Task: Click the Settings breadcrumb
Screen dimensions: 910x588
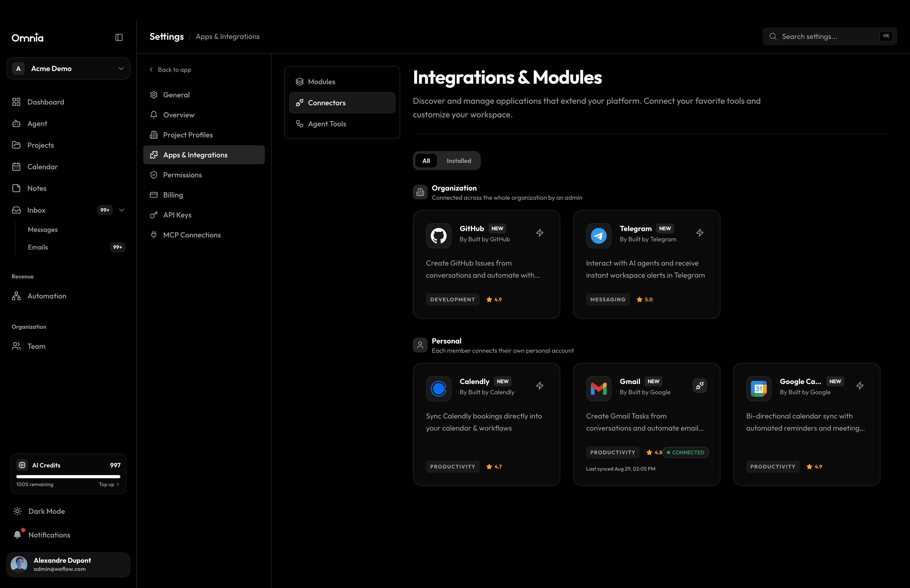Action: pos(166,36)
